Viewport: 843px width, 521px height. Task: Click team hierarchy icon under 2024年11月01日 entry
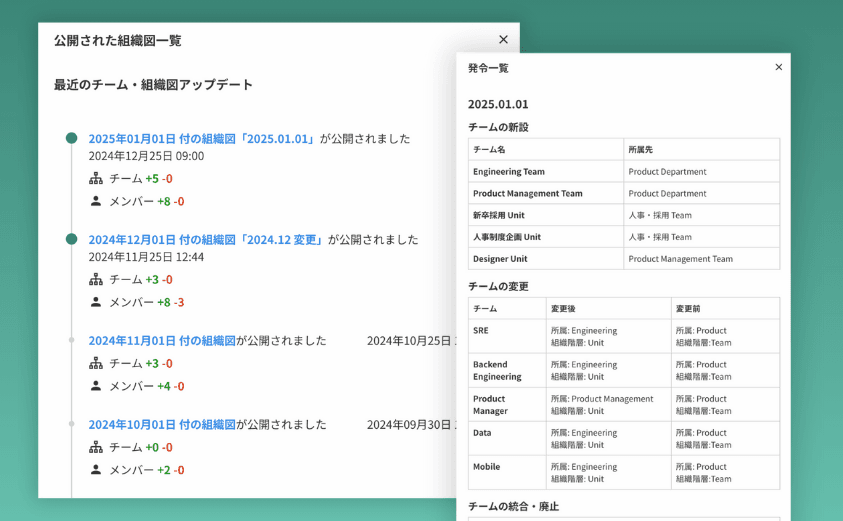(x=96, y=364)
